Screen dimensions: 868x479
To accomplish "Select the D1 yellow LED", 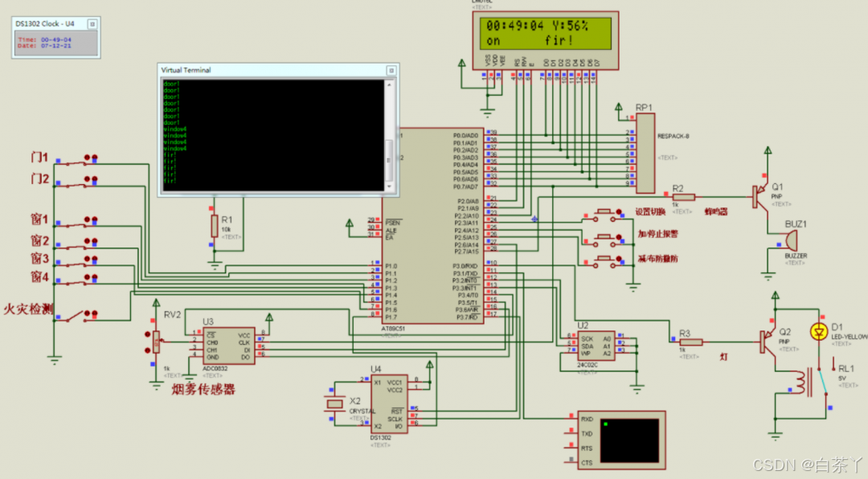I will (819, 332).
